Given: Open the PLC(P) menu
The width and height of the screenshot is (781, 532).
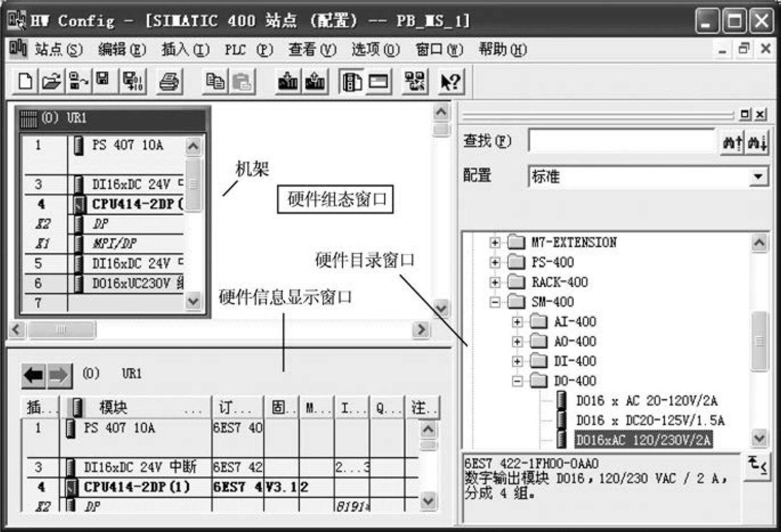Looking at the screenshot, I should coord(249,50).
